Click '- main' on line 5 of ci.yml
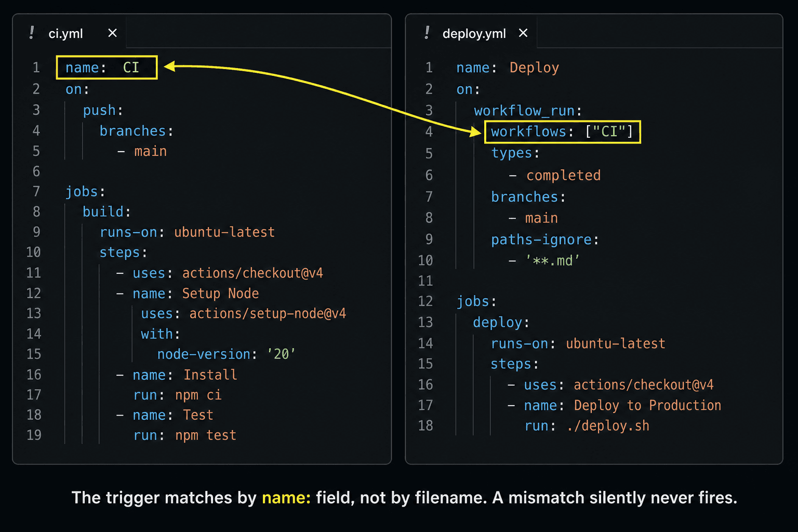The height and width of the screenshot is (532, 798). click(142, 151)
